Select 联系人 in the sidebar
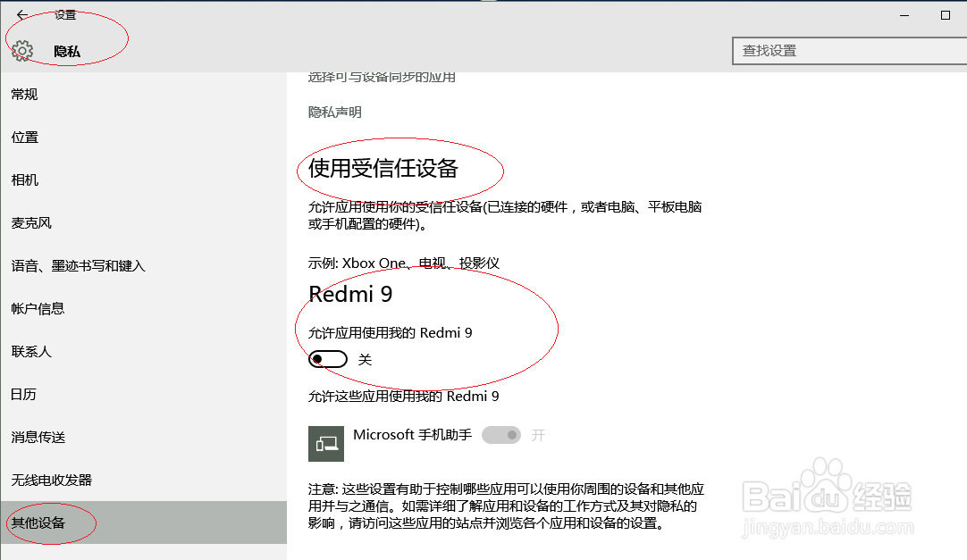Image resolution: width=967 pixels, height=560 pixels. (144, 351)
